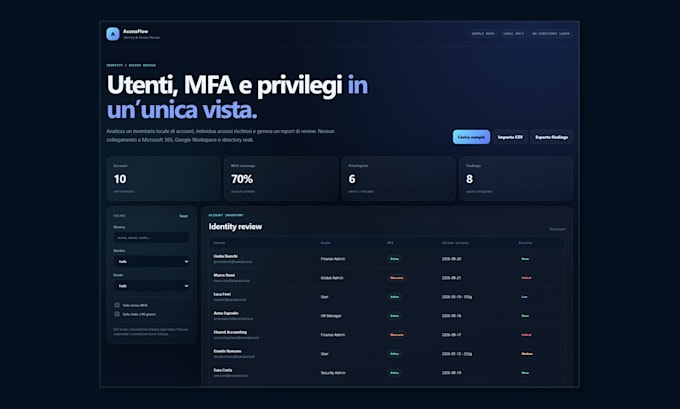Click the Carica sample button
Viewport: 680px width, 409px height.
(471, 137)
